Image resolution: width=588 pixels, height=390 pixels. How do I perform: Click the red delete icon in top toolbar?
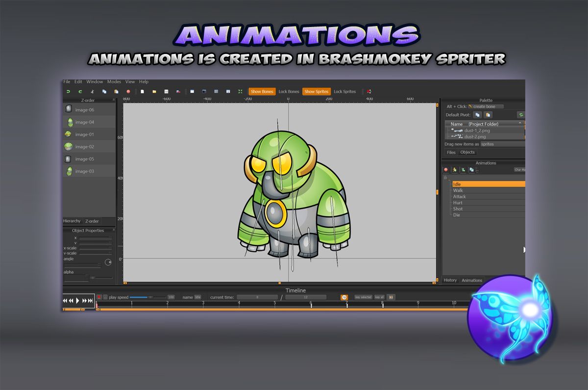click(128, 92)
